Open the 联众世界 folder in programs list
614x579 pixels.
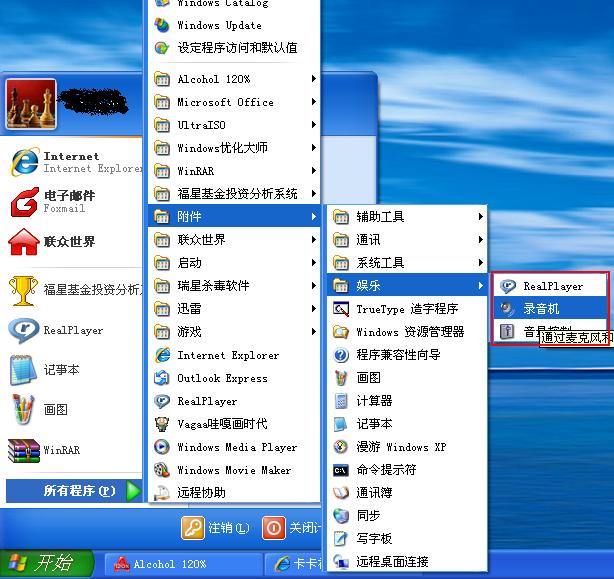click(x=234, y=240)
